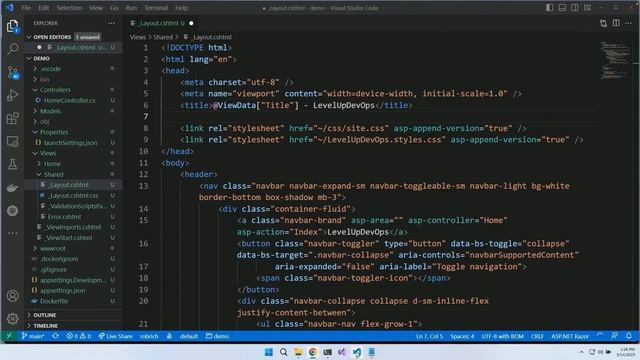Image resolution: width=640 pixels, height=360 pixels.
Task: Click the synchronize changes icon in status bar
Action: tap(56, 336)
